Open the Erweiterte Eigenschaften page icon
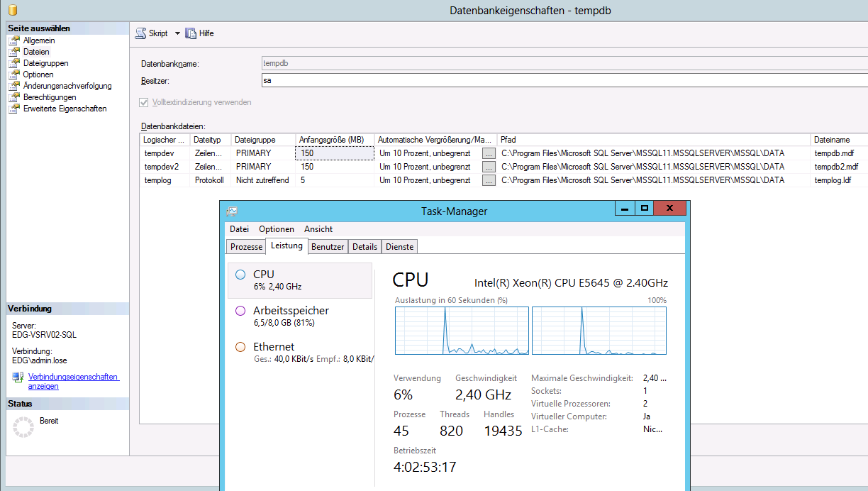 pos(13,109)
